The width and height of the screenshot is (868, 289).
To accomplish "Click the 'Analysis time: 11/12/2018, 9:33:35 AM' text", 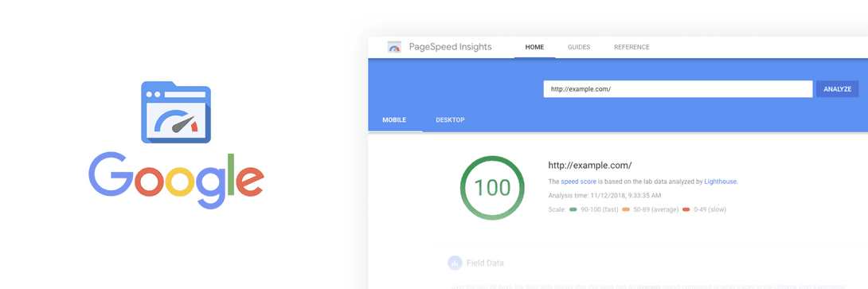I will coord(604,195).
